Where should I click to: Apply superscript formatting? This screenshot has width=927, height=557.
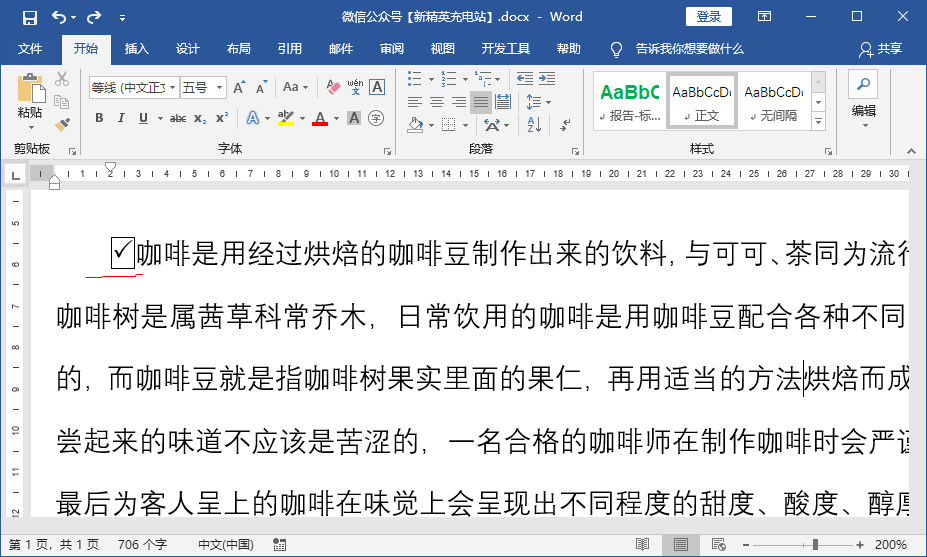tap(222, 118)
